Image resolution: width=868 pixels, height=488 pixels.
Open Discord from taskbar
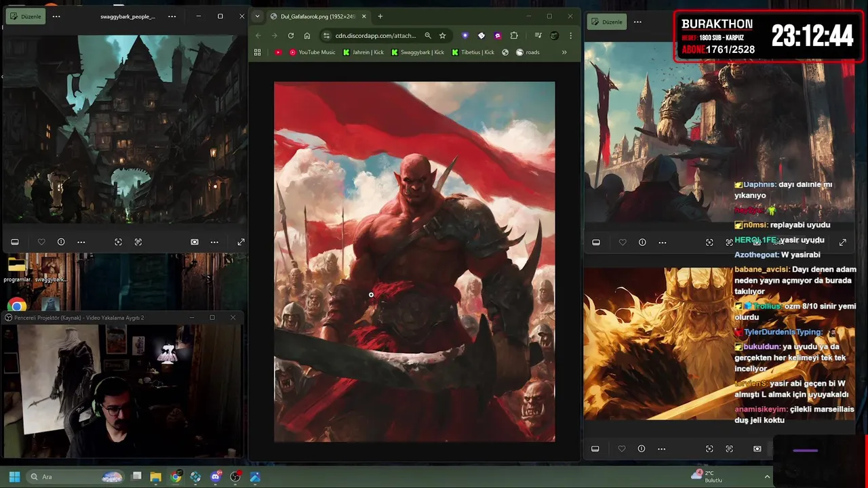point(216,477)
